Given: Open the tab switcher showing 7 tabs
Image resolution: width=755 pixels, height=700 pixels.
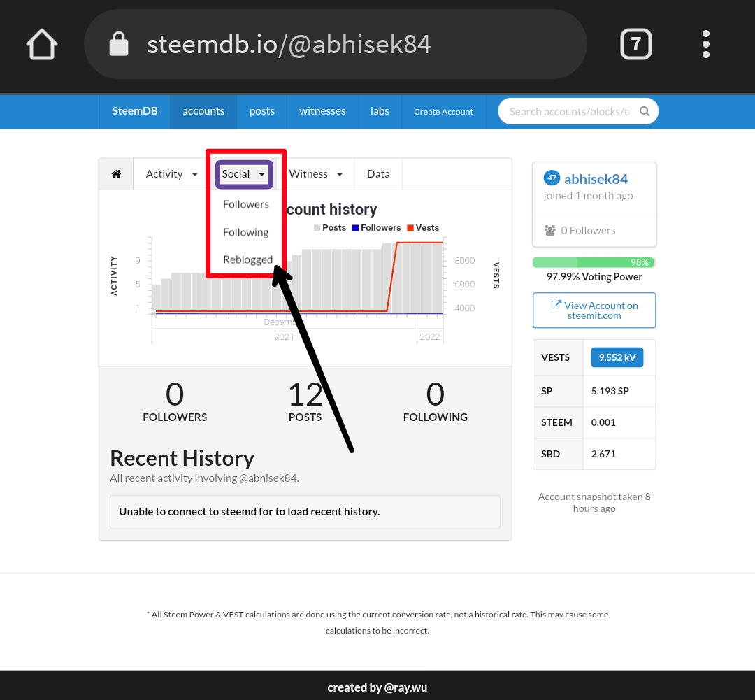Looking at the screenshot, I should (635, 44).
